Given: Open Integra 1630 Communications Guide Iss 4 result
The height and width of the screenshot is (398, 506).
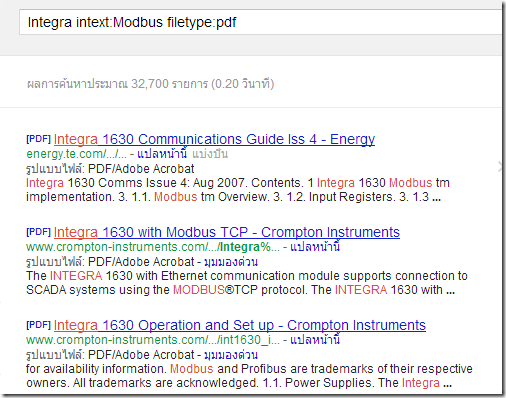Looking at the screenshot, I should pyautogui.click(x=214, y=139).
